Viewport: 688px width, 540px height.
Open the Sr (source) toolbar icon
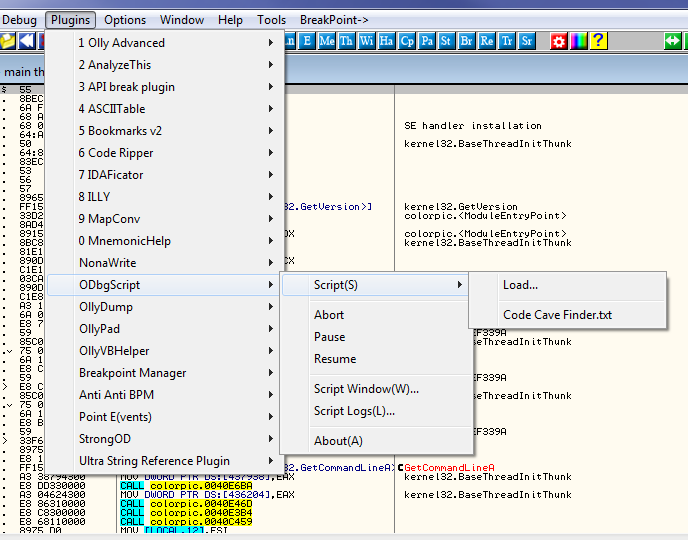(527, 41)
